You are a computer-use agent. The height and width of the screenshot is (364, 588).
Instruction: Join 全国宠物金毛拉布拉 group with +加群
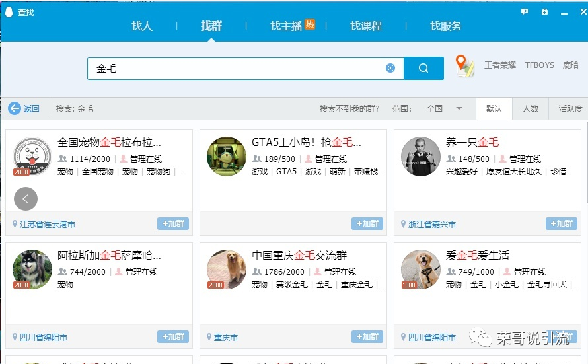tap(173, 224)
